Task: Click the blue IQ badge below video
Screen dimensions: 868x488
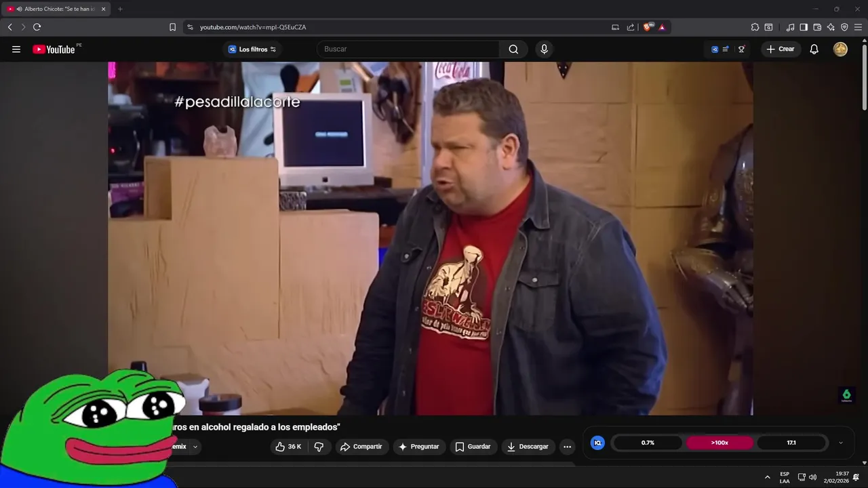Action: coord(597,443)
